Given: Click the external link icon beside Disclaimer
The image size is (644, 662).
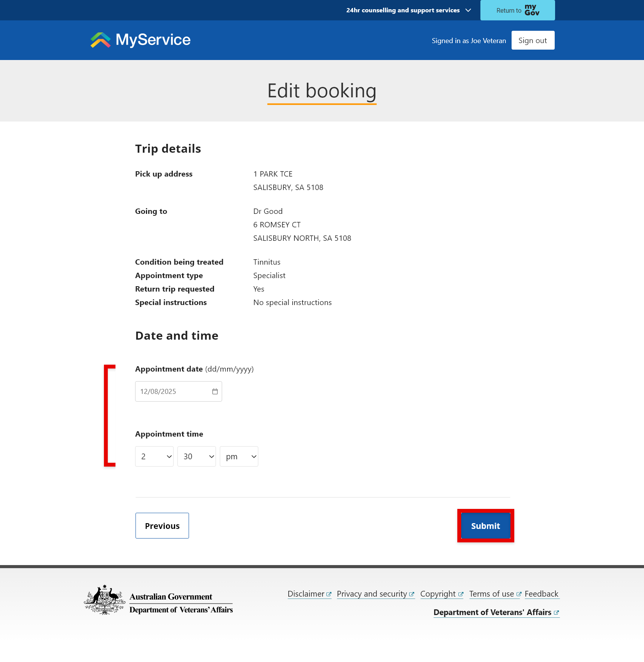Looking at the screenshot, I should (328, 594).
